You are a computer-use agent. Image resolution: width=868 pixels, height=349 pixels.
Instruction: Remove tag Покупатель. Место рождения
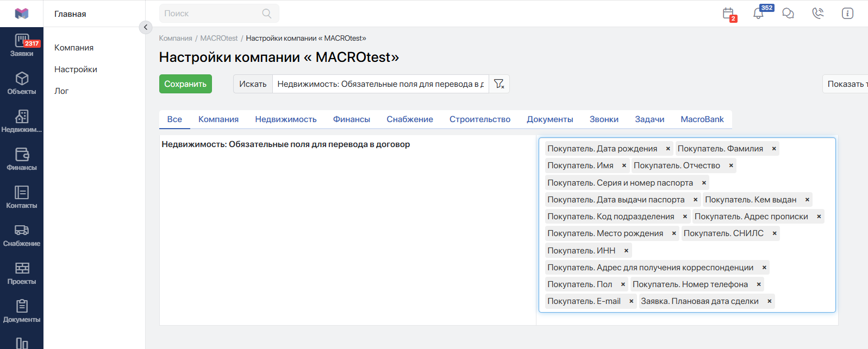(674, 233)
